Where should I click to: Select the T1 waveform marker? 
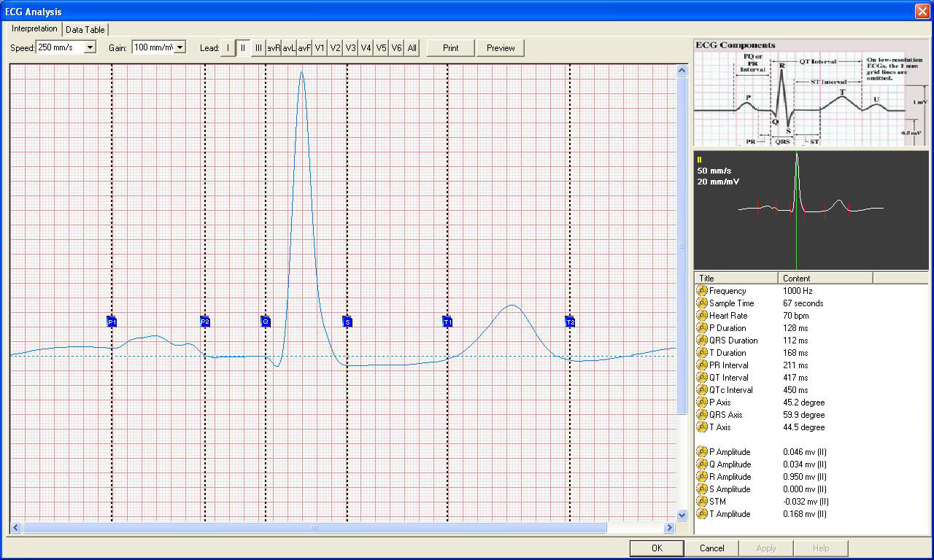pos(447,322)
